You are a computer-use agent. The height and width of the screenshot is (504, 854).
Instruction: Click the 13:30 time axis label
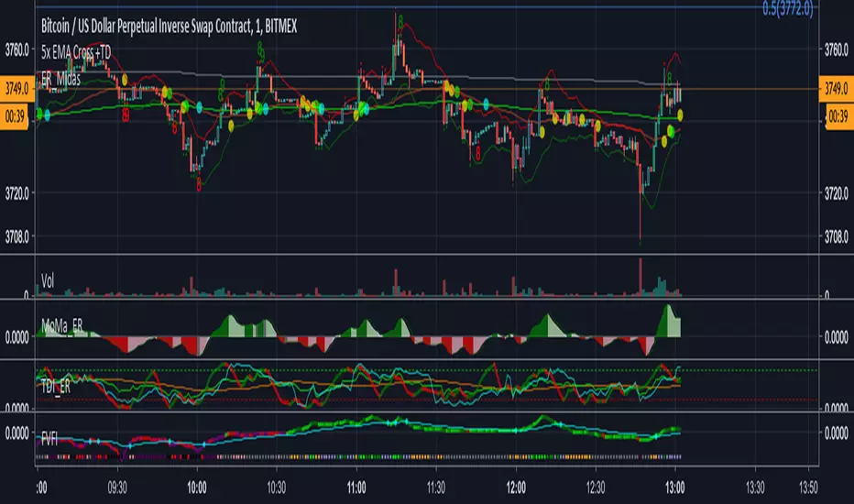(x=755, y=488)
